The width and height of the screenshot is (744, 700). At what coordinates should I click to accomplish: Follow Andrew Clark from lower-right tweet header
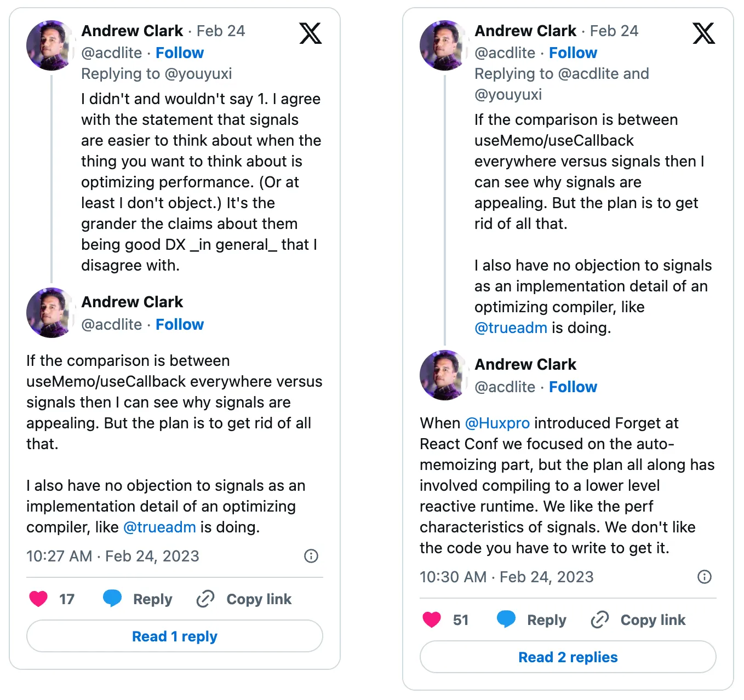click(x=573, y=387)
